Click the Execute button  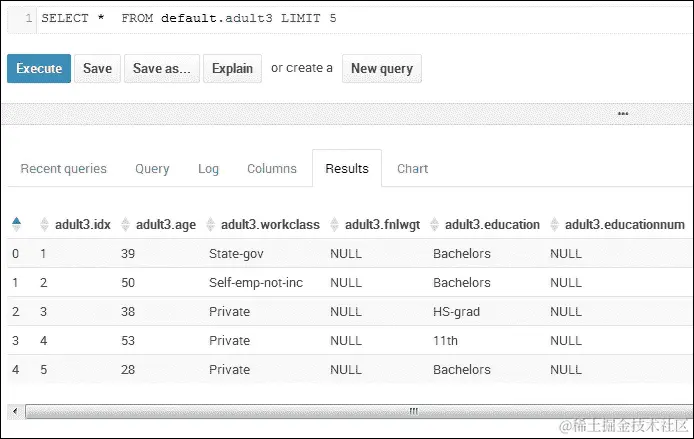[x=39, y=69]
